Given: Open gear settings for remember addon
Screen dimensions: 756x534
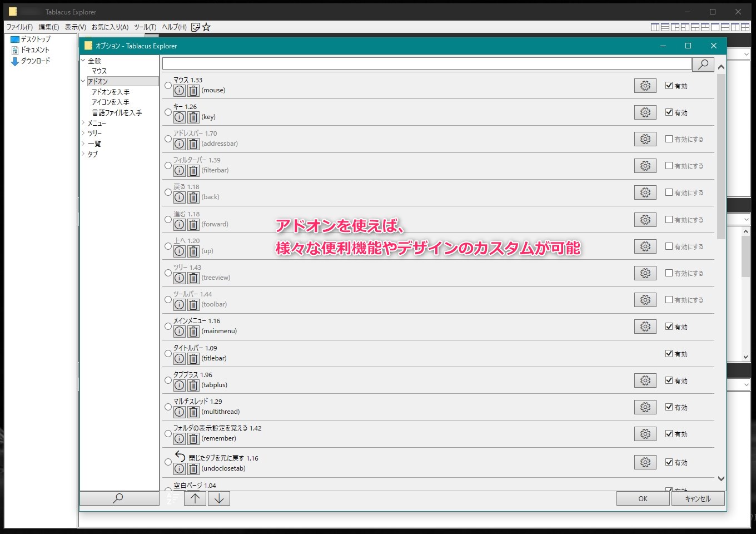Looking at the screenshot, I should [645, 434].
